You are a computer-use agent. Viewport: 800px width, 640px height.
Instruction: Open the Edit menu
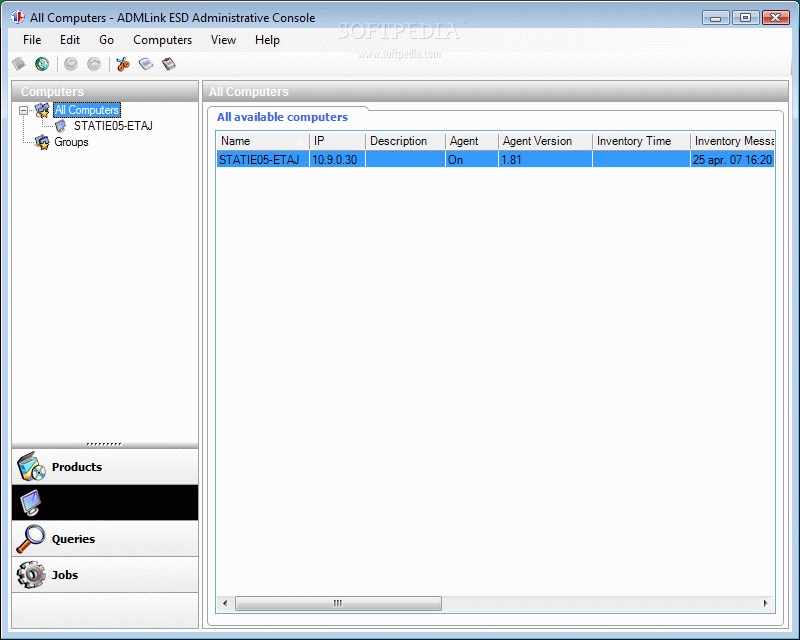point(70,40)
